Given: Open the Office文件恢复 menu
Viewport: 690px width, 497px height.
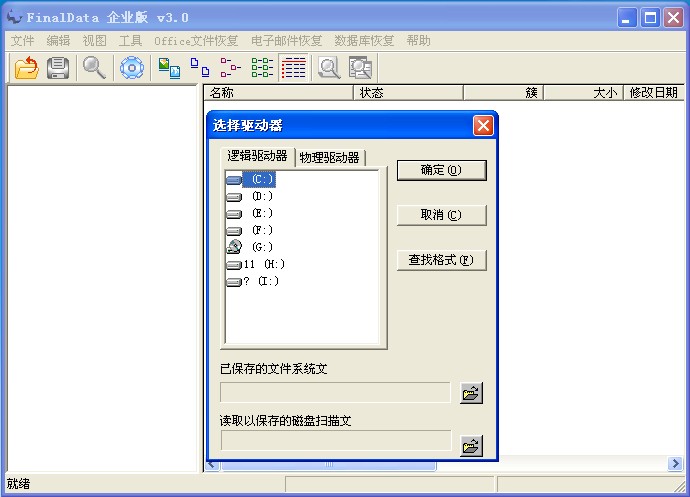Looking at the screenshot, I should point(196,41).
